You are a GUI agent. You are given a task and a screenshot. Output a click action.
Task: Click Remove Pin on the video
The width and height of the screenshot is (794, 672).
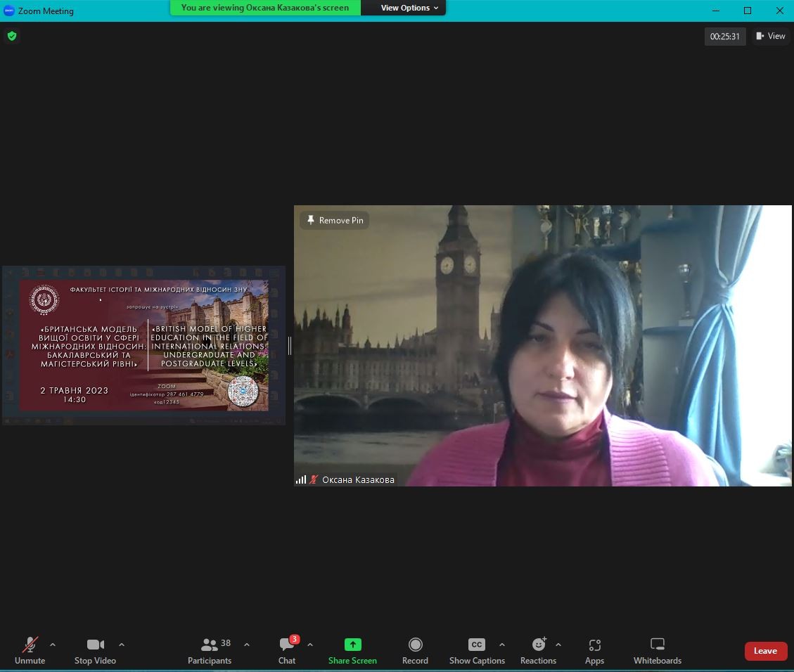[x=335, y=220]
